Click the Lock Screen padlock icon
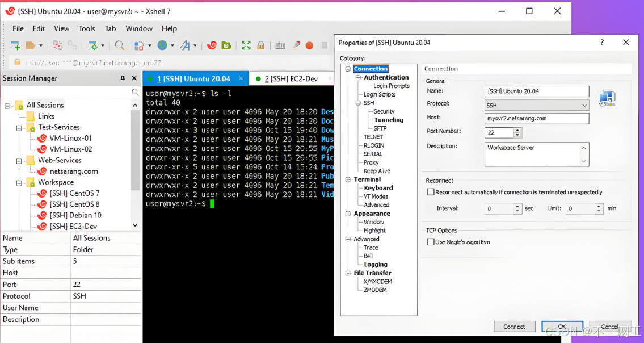The height and width of the screenshot is (343, 644). pos(260,45)
